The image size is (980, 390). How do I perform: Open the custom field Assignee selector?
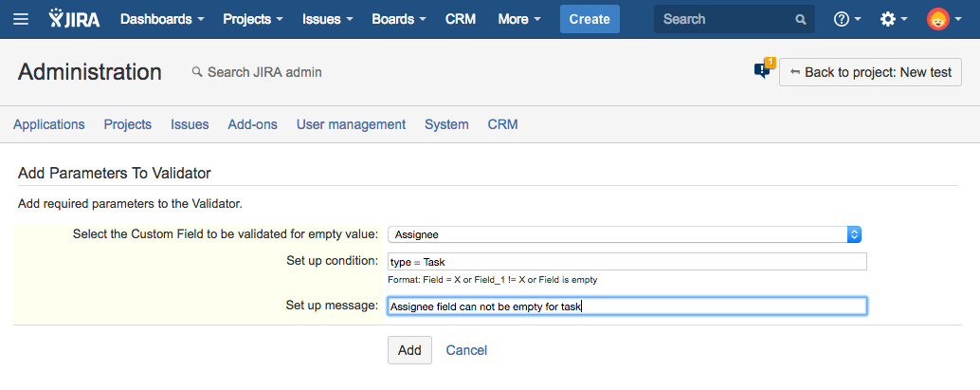tap(624, 234)
